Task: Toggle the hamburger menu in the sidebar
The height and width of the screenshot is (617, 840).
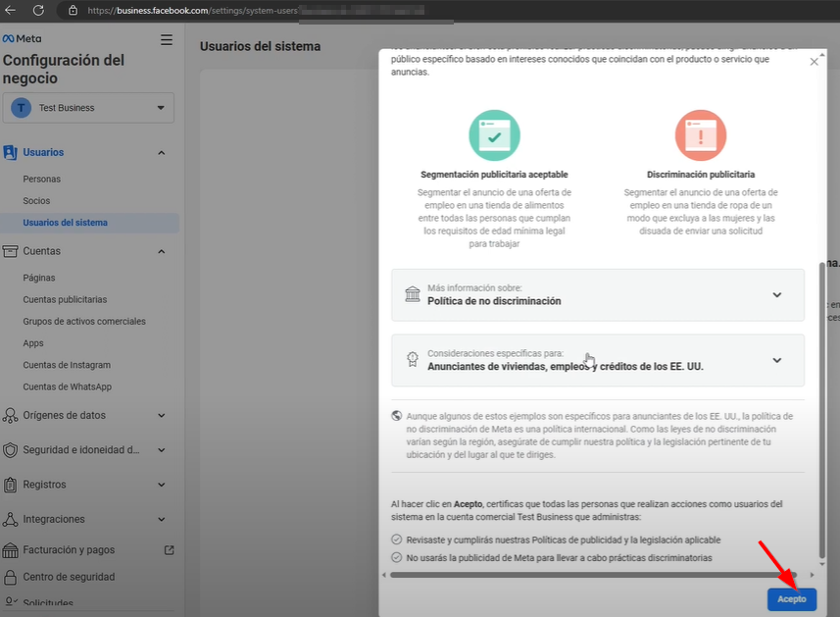Action: 167,39
